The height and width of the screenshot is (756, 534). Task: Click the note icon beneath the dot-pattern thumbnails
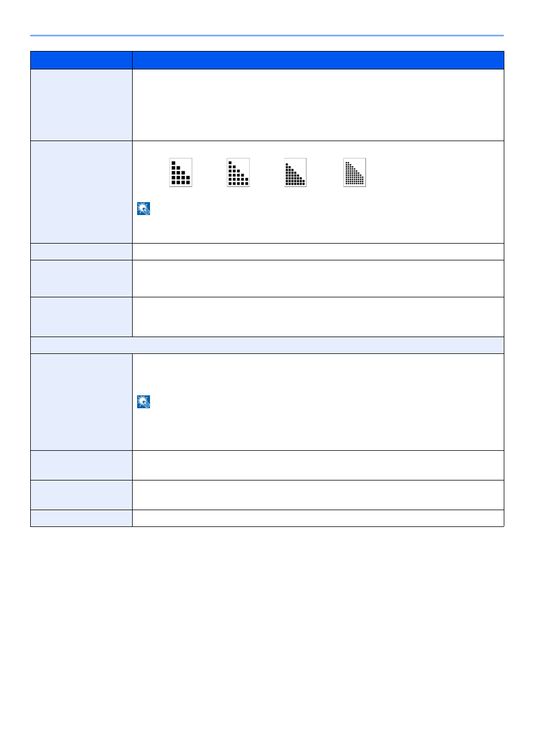pos(144,209)
